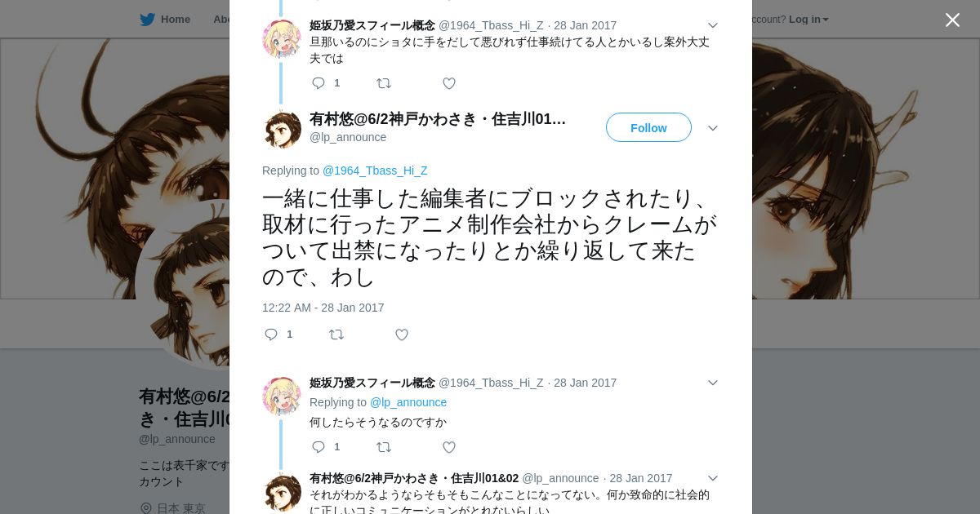The image size is (980, 514).
Task: Open the chevron menu on the 何したら reply
Action: [x=713, y=383]
